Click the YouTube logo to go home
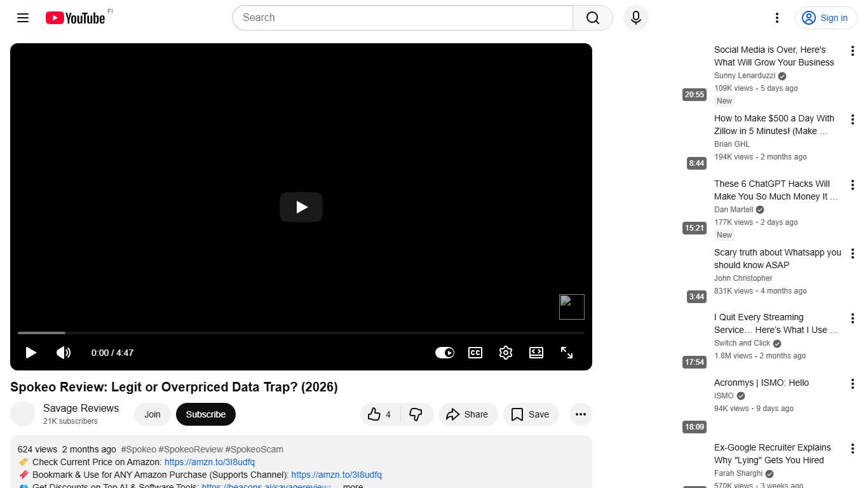Image resolution: width=868 pixels, height=488 pixels. pyautogui.click(x=74, y=18)
